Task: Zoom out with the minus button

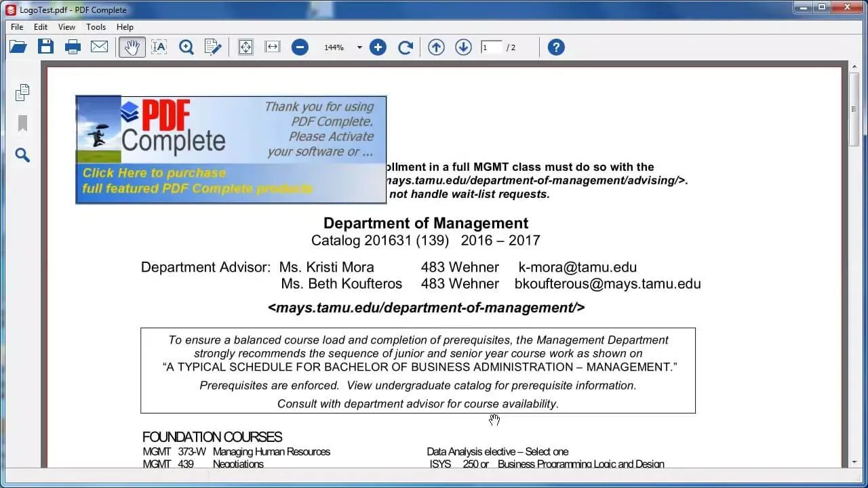Action: click(300, 47)
